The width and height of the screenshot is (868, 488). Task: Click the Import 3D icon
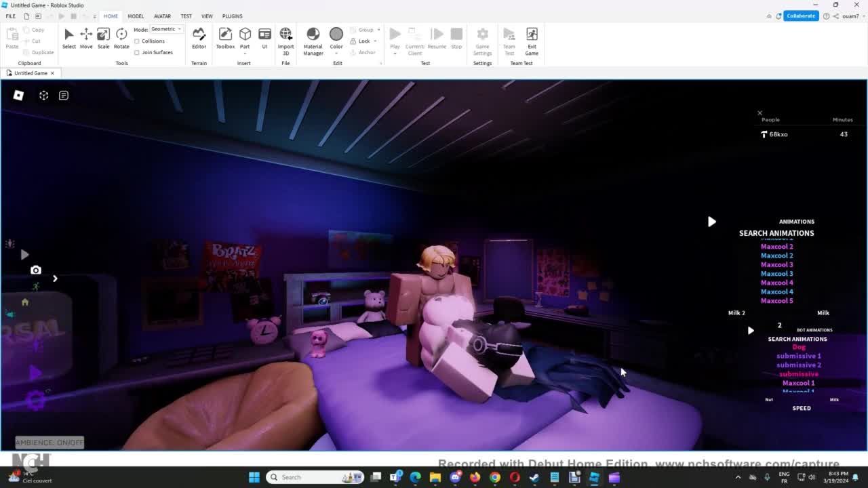click(x=285, y=38)
